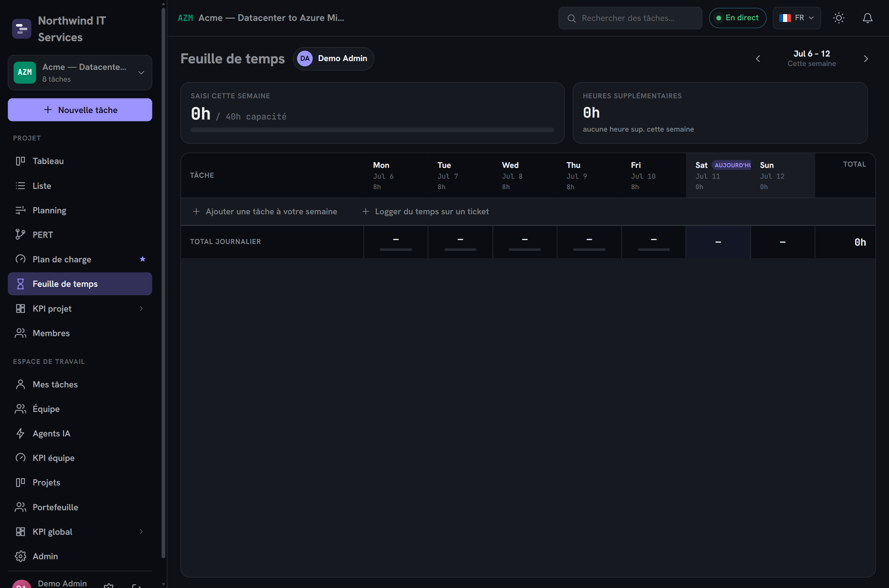
Task: Focus the Rechercher des tâches search field
Action: [630, 18]
